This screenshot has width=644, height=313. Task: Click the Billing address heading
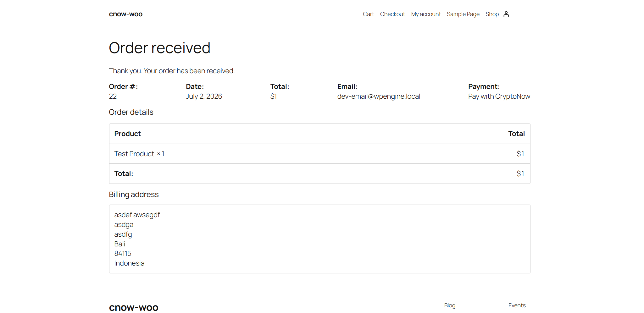(134, 195)
